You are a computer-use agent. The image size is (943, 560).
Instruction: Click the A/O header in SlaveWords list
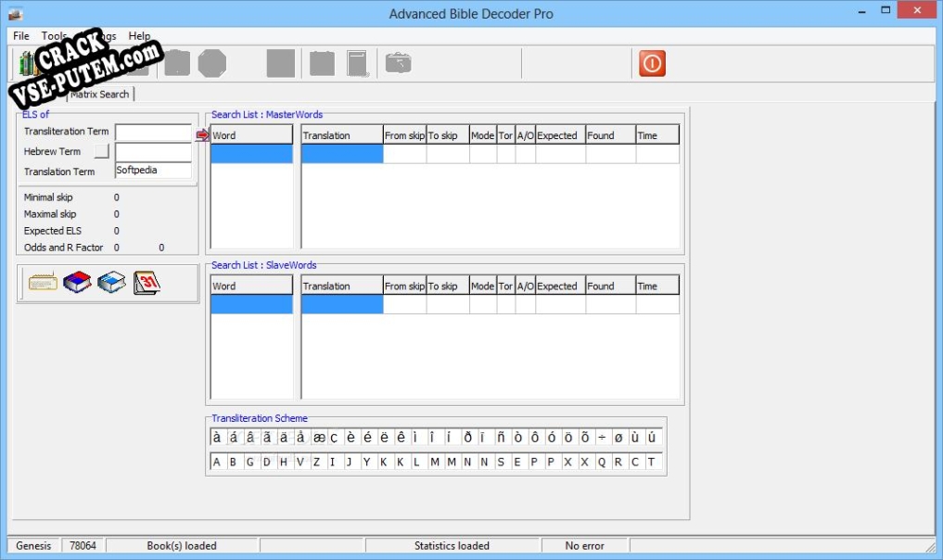coord(526,286)
